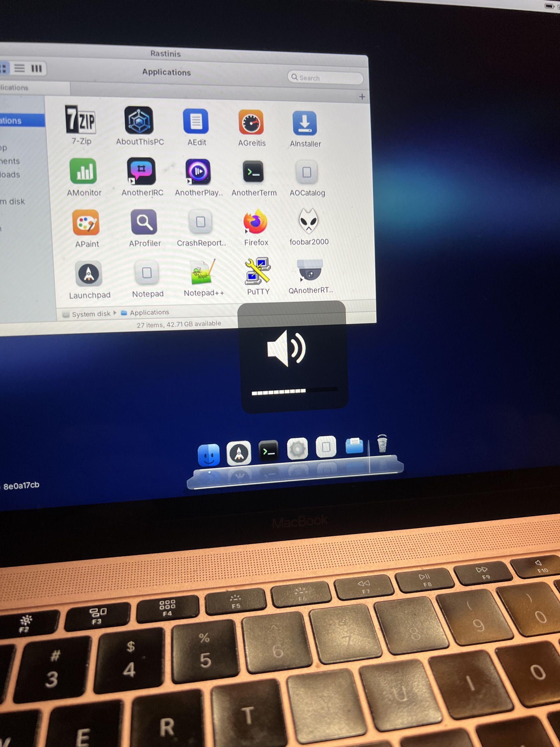Open AMonitor chart app
Image resolution: width=560 pixels, height=747 pixels.
tap(83, 171)
